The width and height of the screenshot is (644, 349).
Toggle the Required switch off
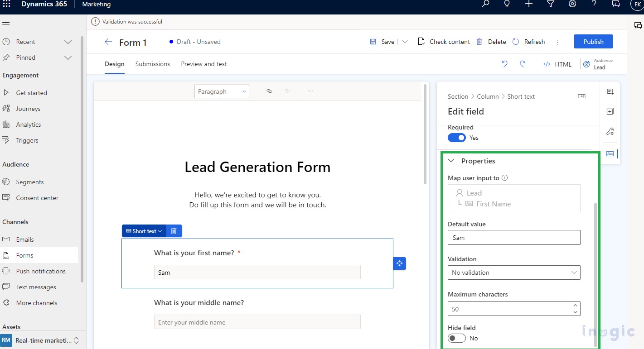click(457, 138)
